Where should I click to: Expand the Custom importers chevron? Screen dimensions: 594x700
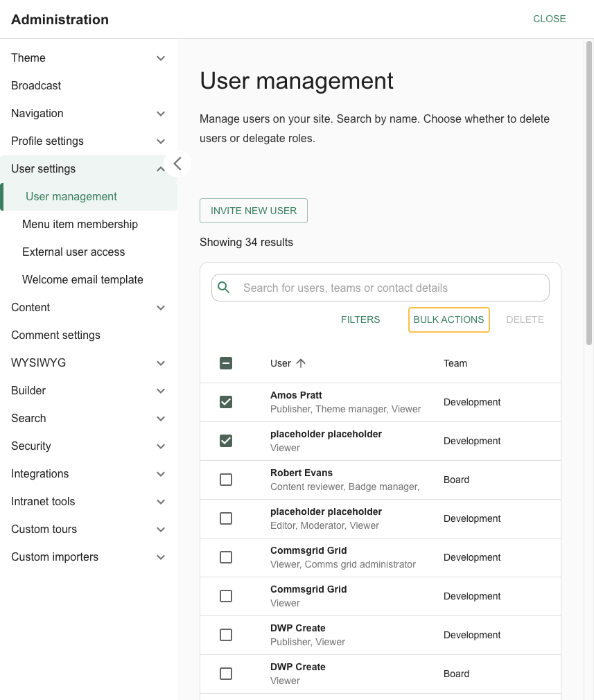click(x=161, y=557)
